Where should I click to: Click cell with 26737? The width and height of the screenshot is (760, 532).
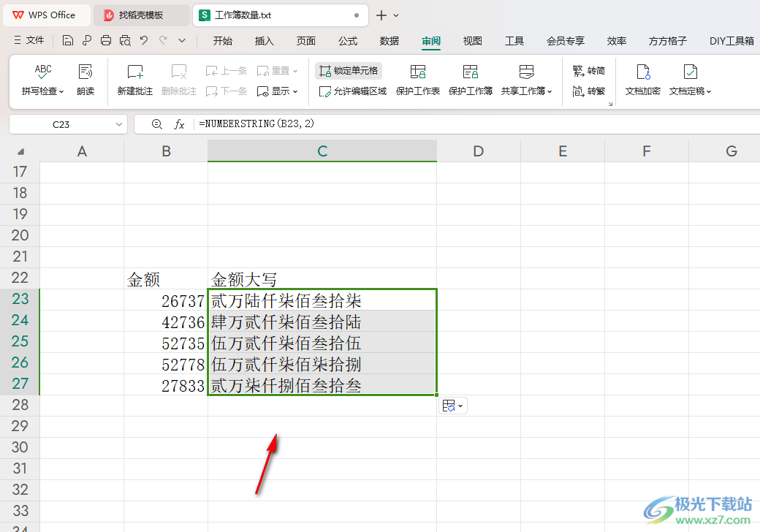[166, 300]
